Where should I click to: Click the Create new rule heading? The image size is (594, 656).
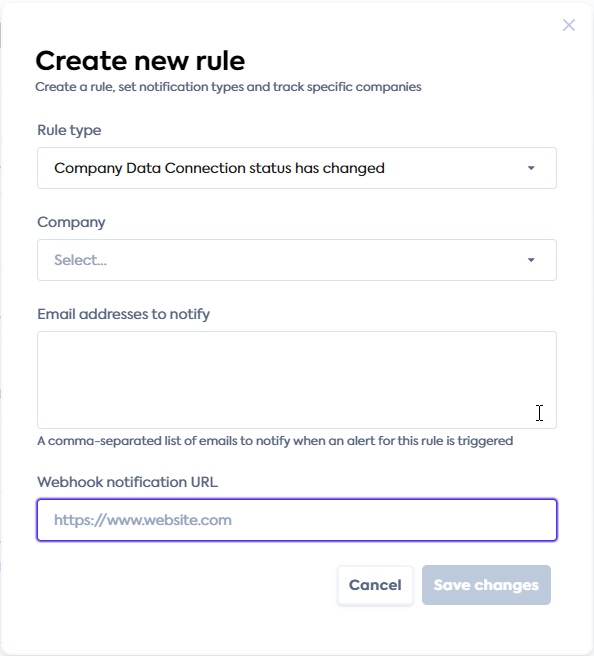[140, 61]
